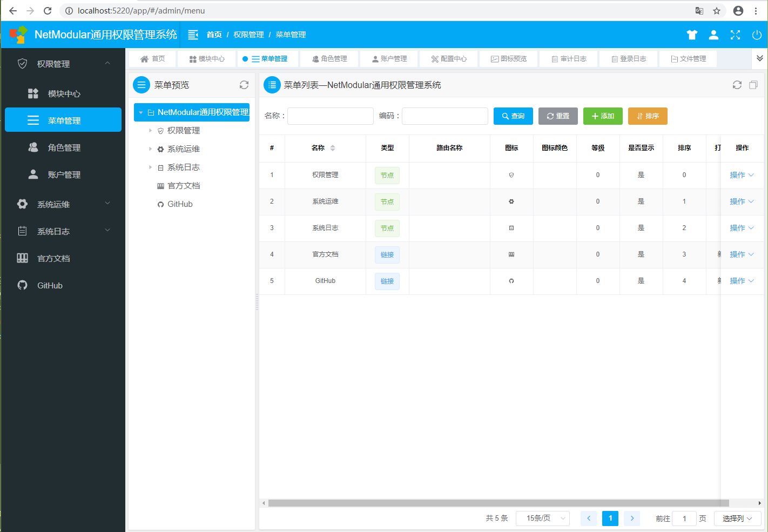The width and height of the screenshot is (768, 532).
Task: Refresh the 菜单预览 panel
Action: 244,85
